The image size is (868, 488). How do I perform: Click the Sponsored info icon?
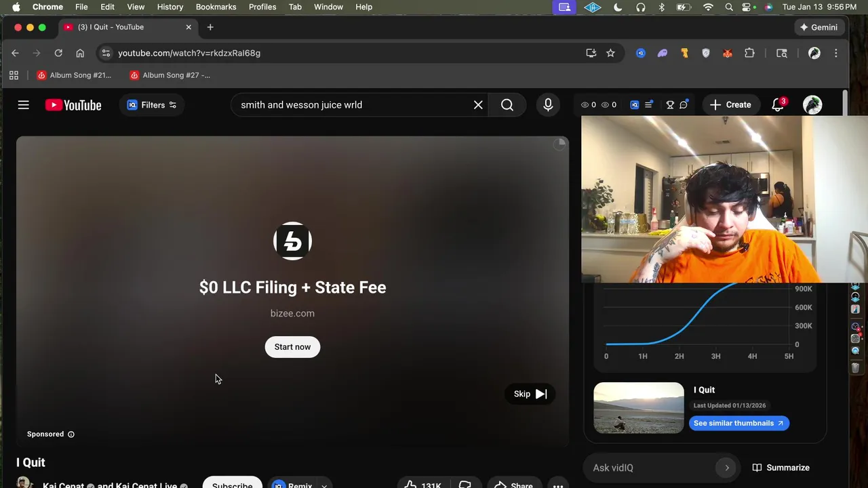click(x=71, y=434)
